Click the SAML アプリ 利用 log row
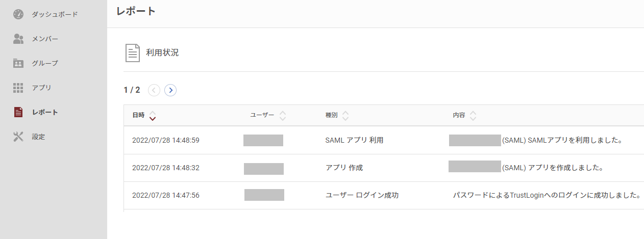 click(x=384, y=140)
